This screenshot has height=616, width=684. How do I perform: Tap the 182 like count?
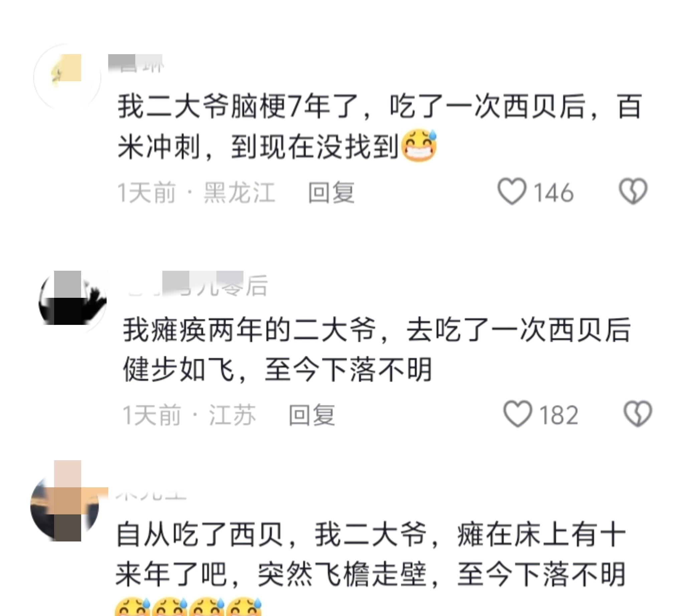pos(558,415)
